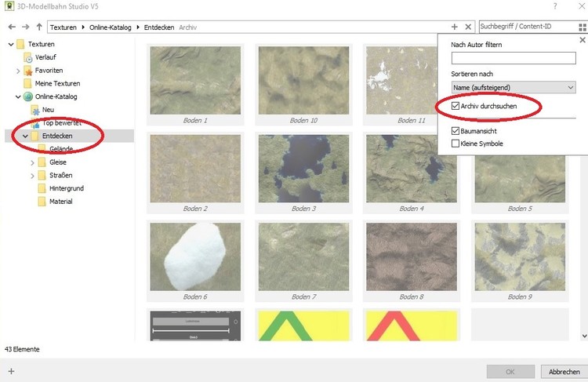The width and height of the screenshot is (588, 382).
Task: Select Entdecken breadcrumb segment
Action: click(159, 27)
